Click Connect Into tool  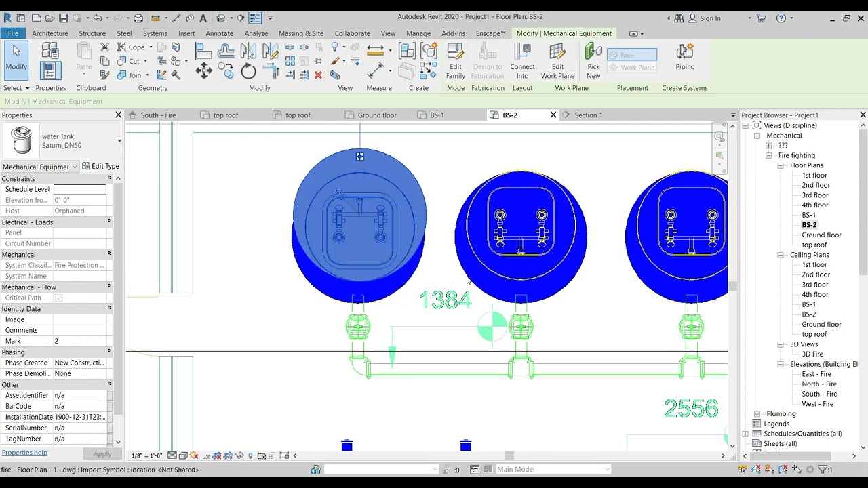tap(522, 61)
